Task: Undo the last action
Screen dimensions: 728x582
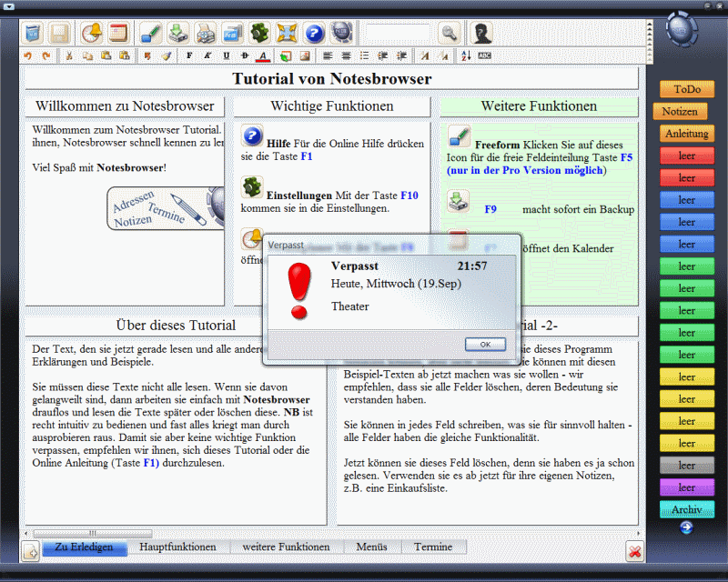Action: tap(28, 55)
